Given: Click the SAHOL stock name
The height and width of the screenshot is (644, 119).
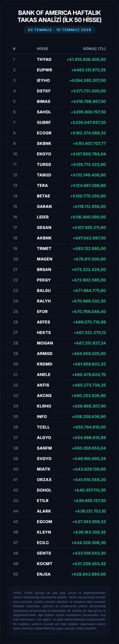Looking at the screenshot, I should (44, 112).
